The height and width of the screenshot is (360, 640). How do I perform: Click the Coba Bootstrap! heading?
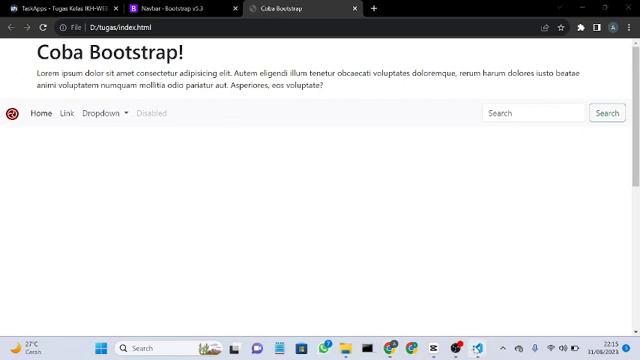(110, 52)
